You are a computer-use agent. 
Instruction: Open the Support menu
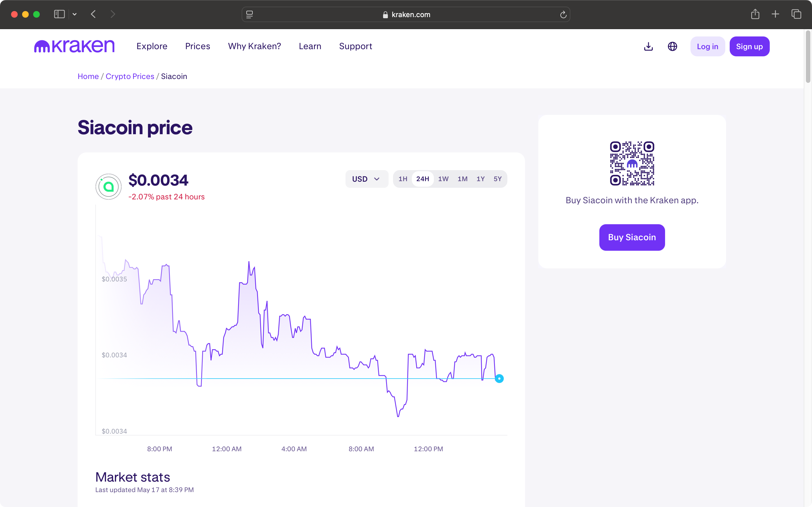[x=355, y=46]
